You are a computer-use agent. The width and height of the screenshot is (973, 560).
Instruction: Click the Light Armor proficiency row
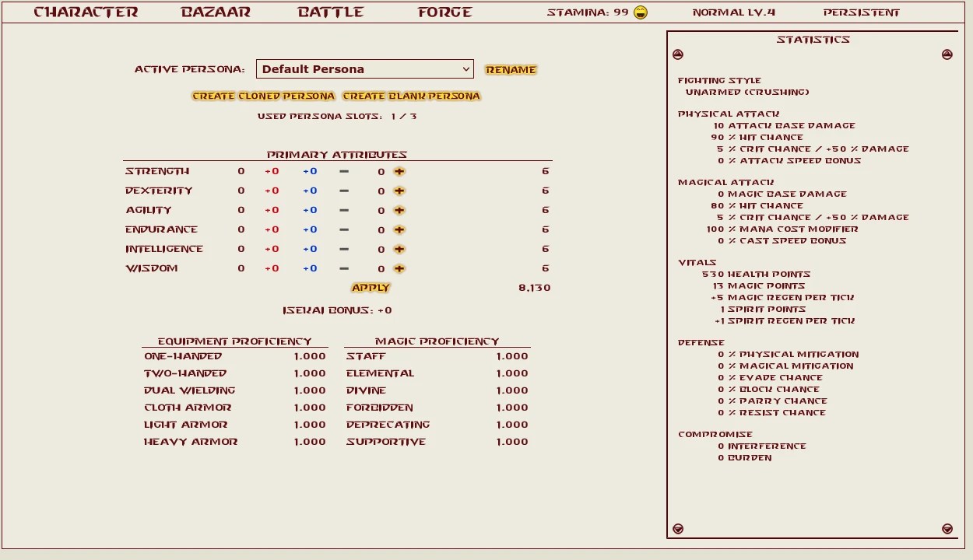(x=235, y=425)
